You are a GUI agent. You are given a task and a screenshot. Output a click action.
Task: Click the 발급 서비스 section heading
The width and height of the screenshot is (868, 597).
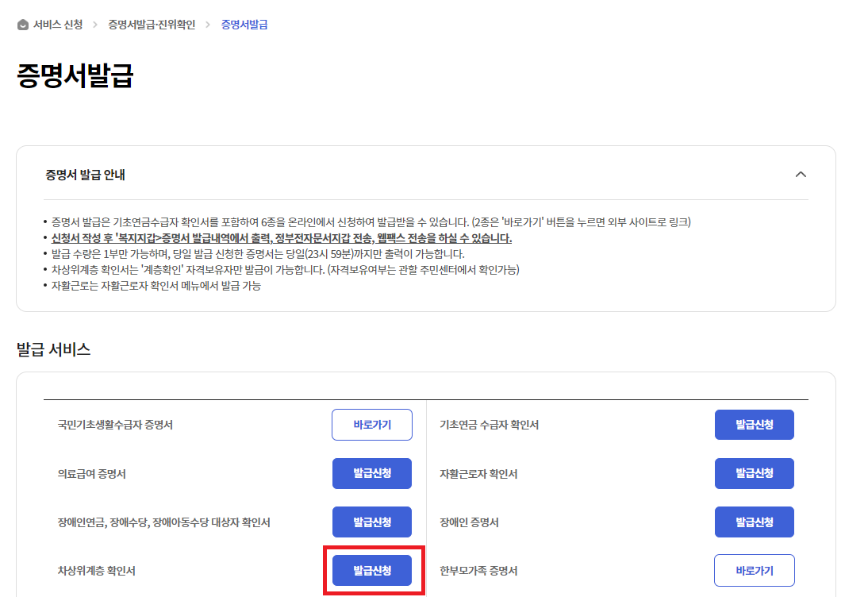point(54,349)
